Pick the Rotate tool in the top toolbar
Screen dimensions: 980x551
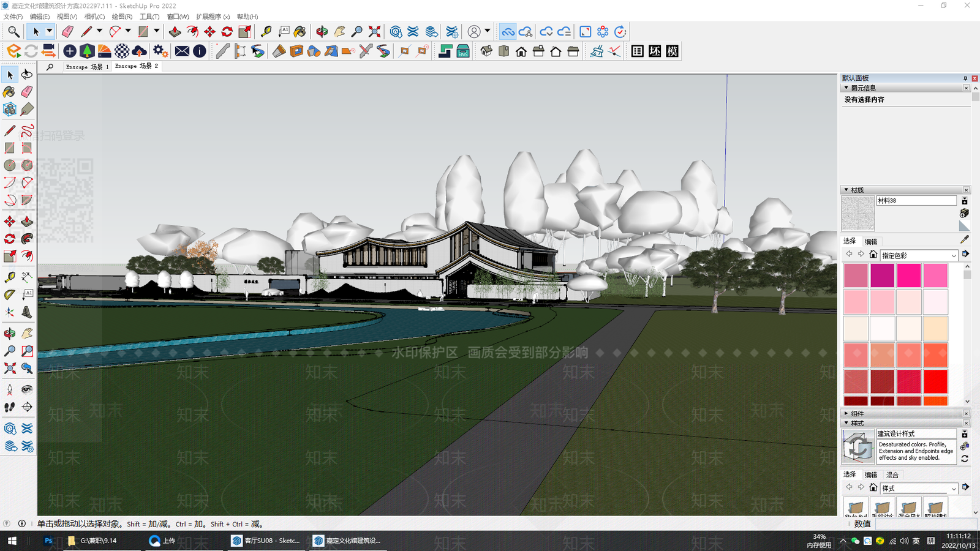coord(227,31)
